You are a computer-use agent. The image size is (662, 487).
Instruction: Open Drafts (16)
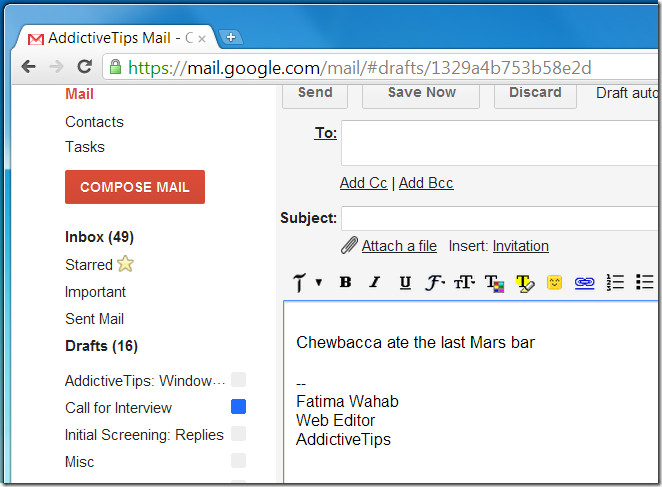click(x=101, y=346)
